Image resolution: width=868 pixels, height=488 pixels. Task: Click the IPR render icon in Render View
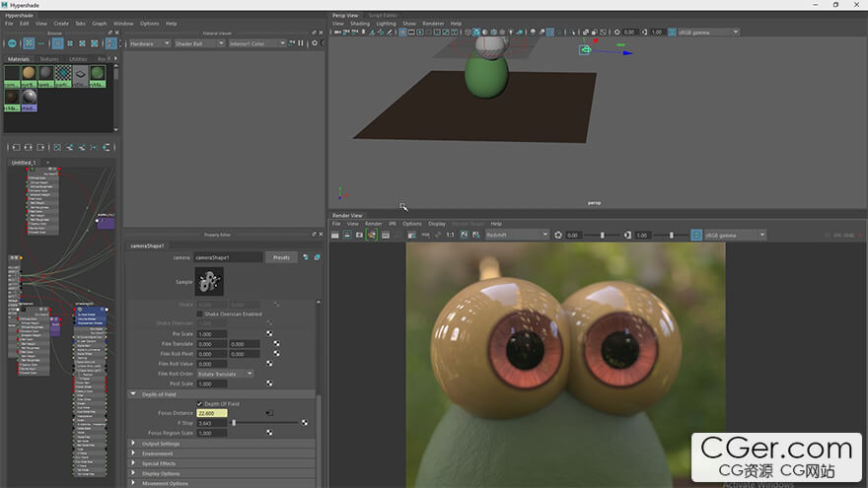pyautogui.click(x=372, y=235)
